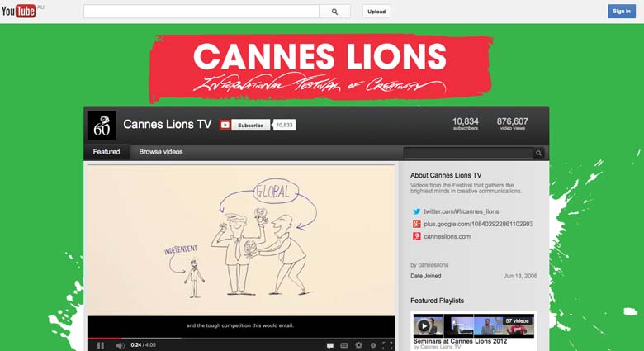Click the 57 videos playlist badge

(x=517, y=320)
